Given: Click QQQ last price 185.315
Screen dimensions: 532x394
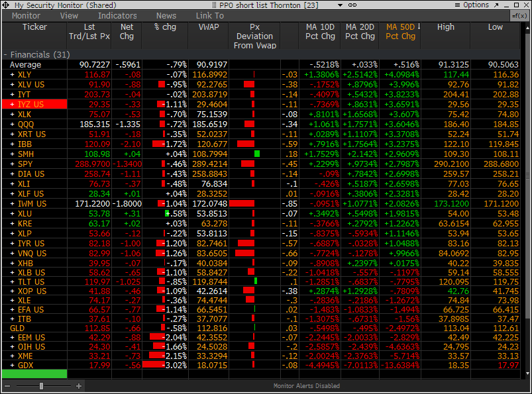Looking at the screenshot, I should tap(95, 124).
